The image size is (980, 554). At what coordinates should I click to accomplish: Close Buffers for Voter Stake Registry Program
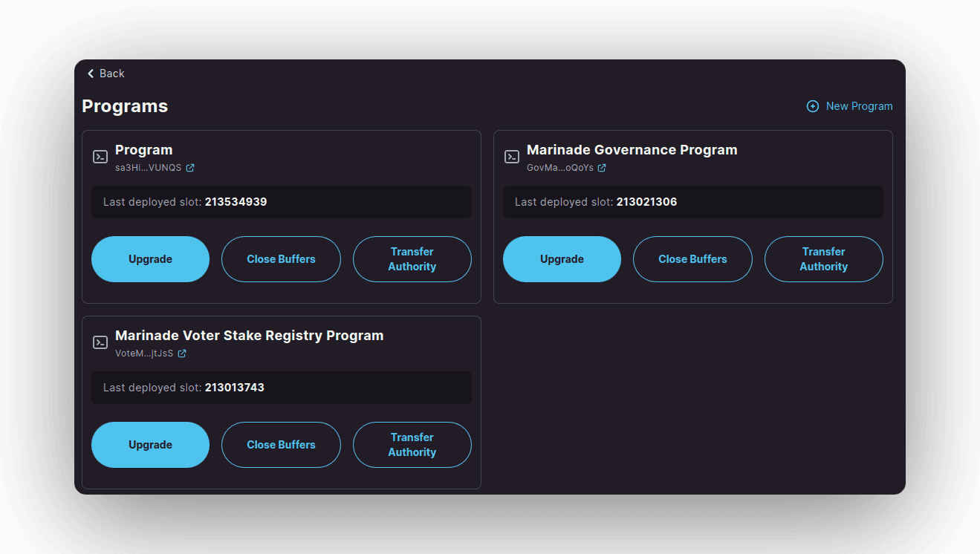point(281,445)
